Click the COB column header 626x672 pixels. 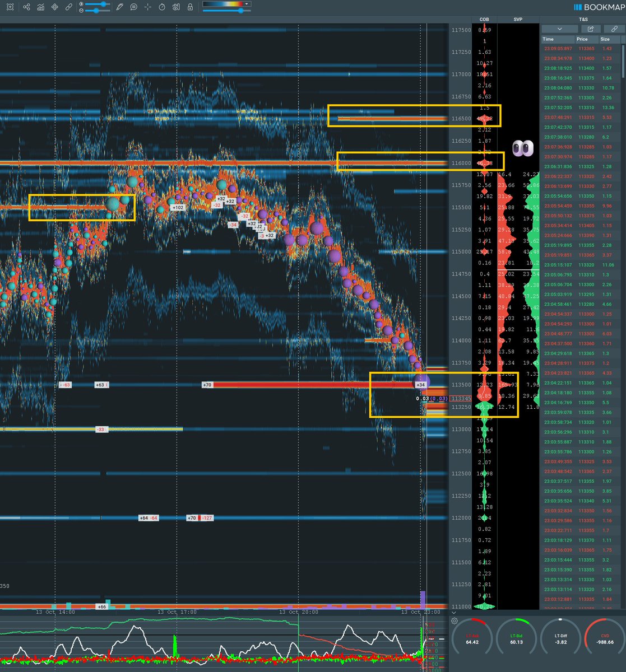pos(484,18)
